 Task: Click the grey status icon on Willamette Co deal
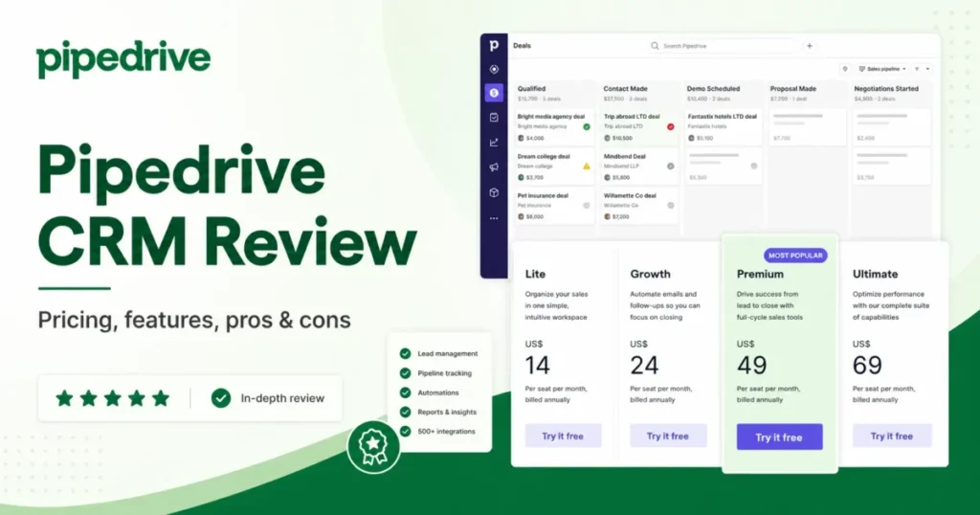point(671,205)
